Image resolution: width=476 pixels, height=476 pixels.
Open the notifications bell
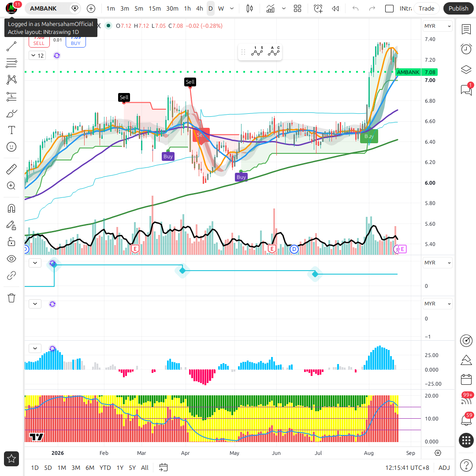(466, 420)
